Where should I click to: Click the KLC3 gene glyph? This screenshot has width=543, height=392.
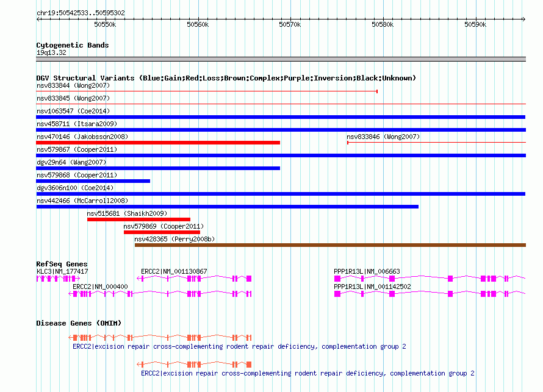[x=58, y=279]
